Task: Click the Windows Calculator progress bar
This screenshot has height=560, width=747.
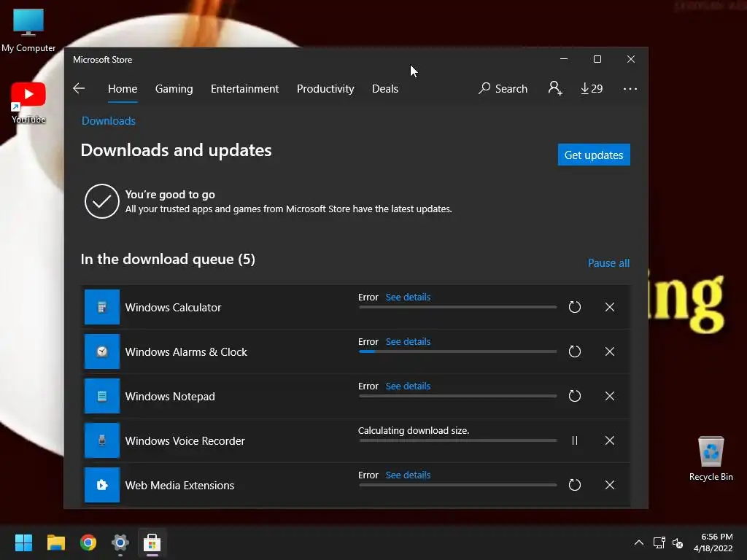Action: (457, 307)
